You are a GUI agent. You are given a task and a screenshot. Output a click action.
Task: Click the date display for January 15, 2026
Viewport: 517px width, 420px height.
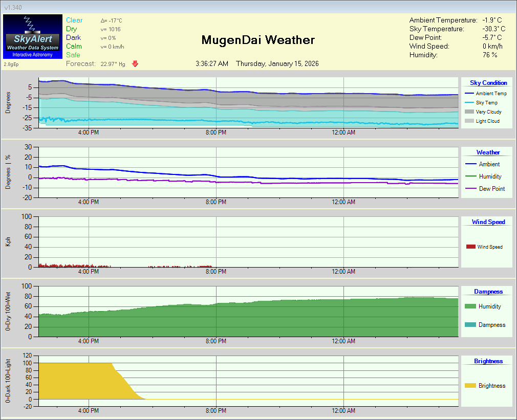click(x=277, y=64)
